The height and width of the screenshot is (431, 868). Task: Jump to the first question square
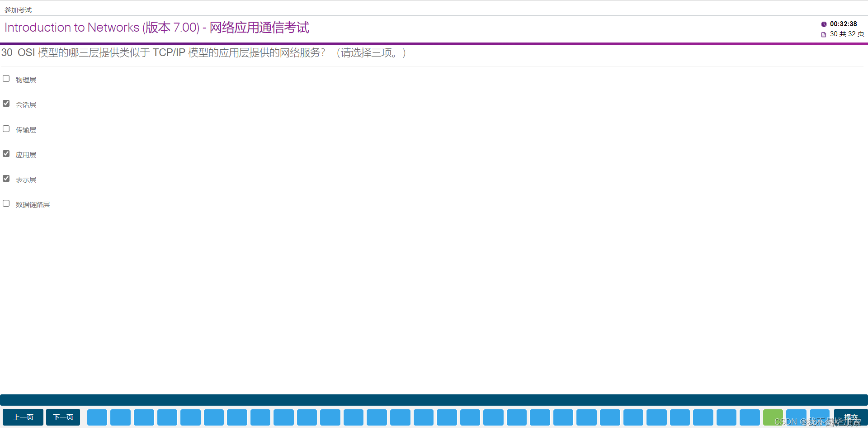pyautogui.click(x=97, y=417)
